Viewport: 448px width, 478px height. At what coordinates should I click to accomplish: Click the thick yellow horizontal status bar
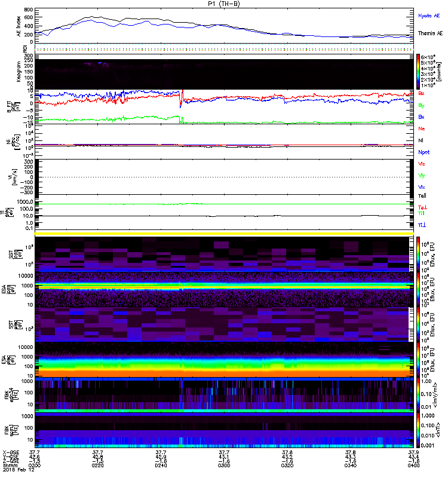(x=224, y=234)
